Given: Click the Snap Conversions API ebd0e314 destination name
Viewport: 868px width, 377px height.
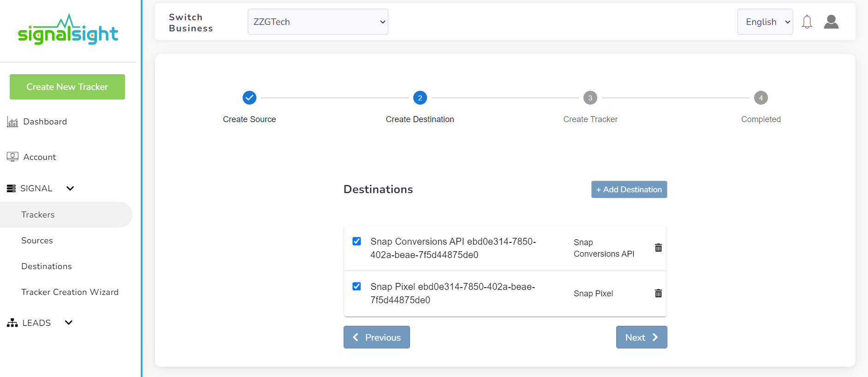Looking at the screenshot, I should 453,248.
